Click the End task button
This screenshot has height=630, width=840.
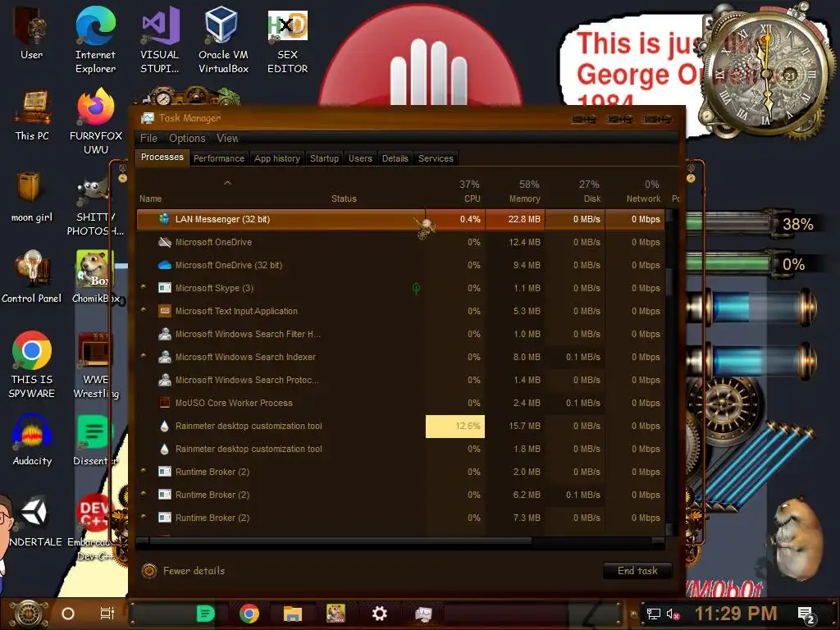(637, 571)
